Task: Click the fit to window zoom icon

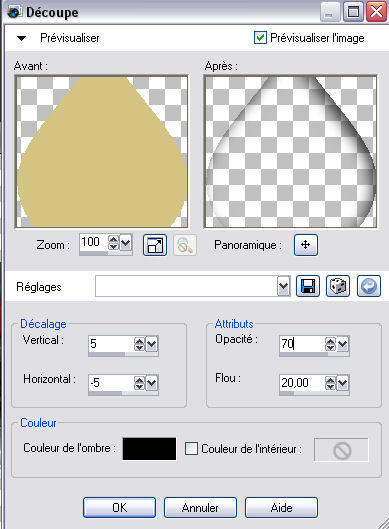Action: coord(155,245)
